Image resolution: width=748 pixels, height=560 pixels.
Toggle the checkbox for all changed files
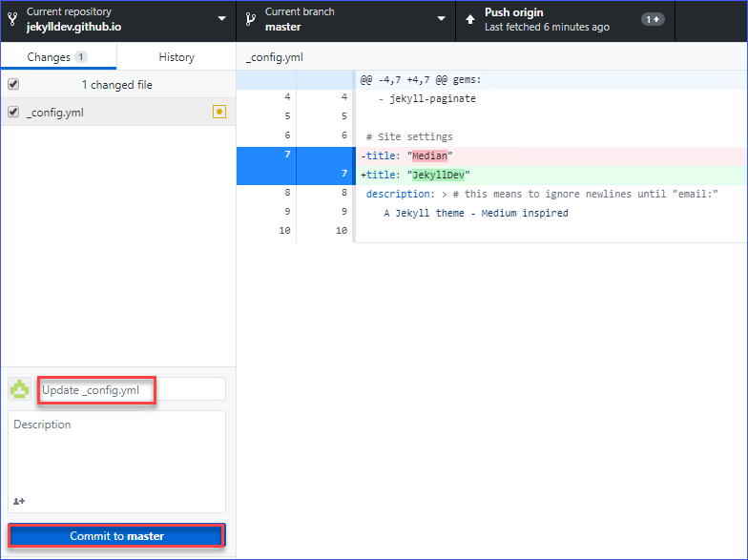[13, 84]
